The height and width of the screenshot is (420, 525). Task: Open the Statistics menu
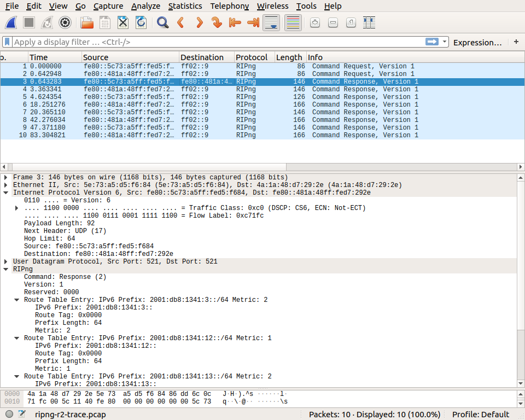pos(185,6)
